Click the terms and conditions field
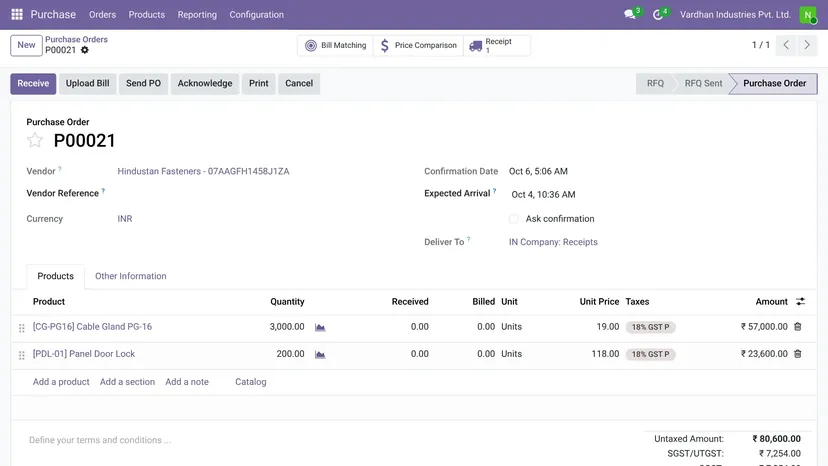 pyautogui.click(x=100, y=440)
